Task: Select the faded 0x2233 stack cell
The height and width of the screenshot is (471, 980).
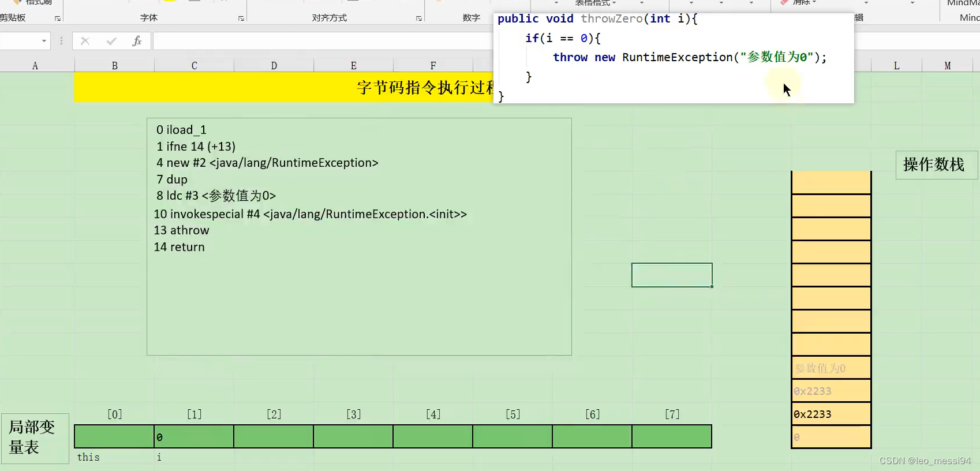Action: point(831,391)
